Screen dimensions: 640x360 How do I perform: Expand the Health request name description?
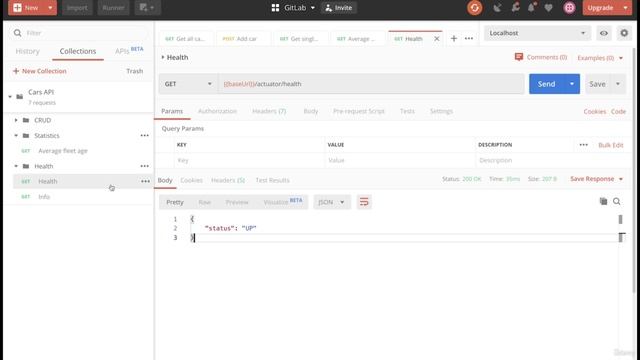pos(163,58)
